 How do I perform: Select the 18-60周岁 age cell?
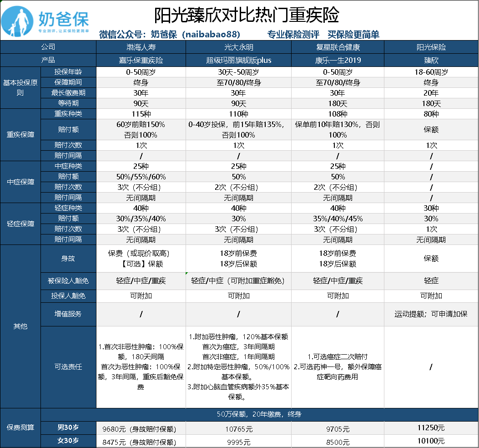431,72
